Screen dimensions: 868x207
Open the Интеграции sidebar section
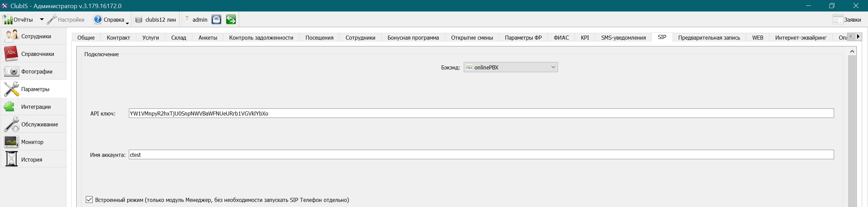pos(33,107)
